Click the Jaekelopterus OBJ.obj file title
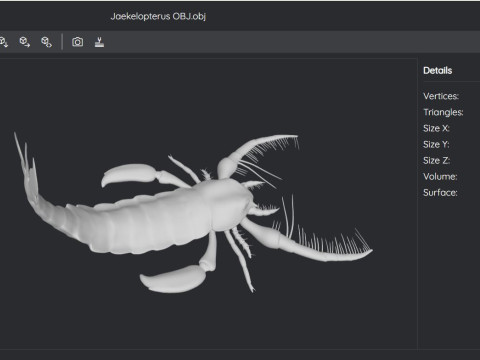Image resolution: width=480 pixels, height=360 pixels. click(x=158, y=16)
